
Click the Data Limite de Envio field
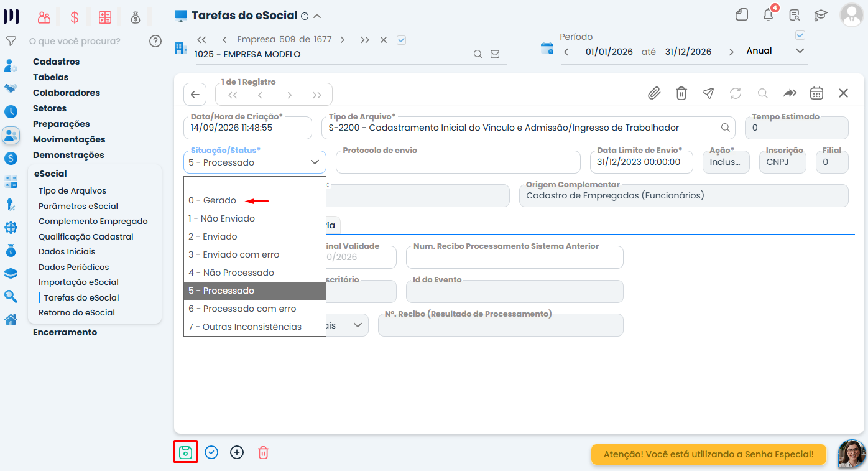pyautogui.click(x=641, y=162)
